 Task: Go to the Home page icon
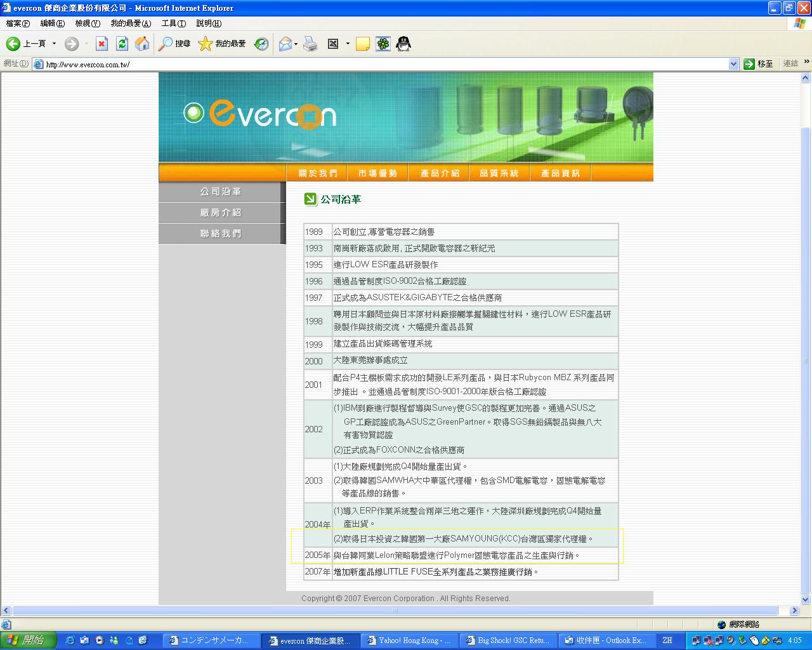coord(142,44)
